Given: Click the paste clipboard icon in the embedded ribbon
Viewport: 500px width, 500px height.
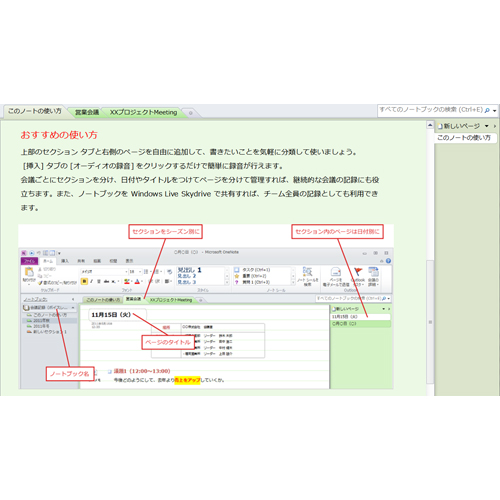Looking at the screenshot, I should [x=29, y=273].
